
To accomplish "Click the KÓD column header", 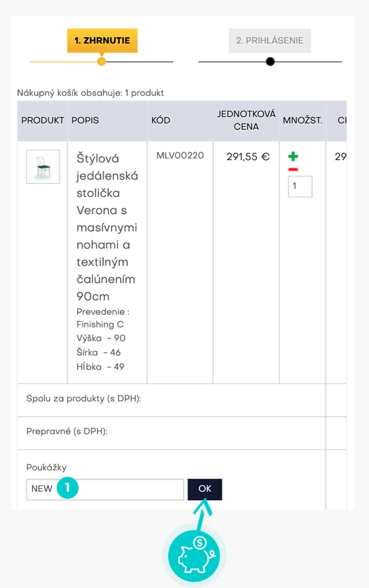I will click(x=161, y=121).
